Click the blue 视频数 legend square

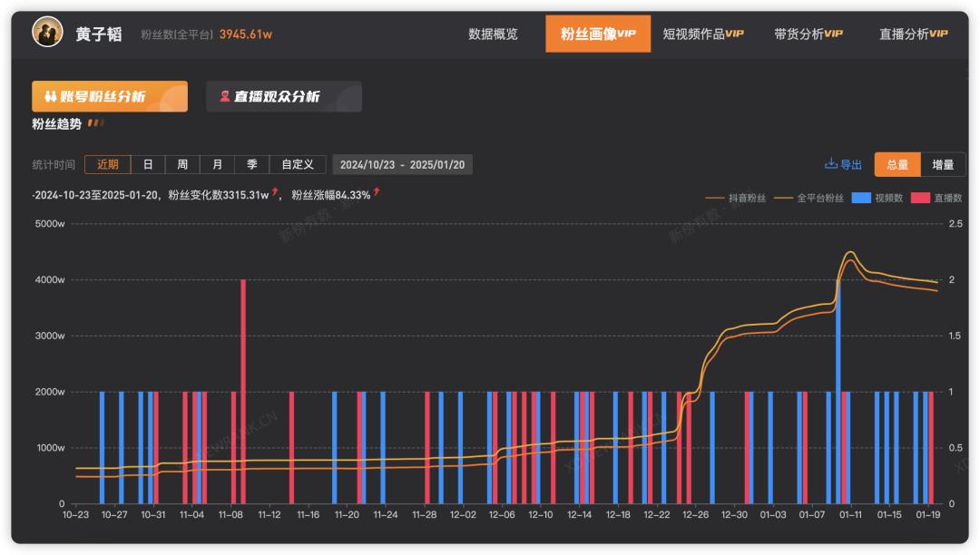pyautogui.click(x=861, y=198)
